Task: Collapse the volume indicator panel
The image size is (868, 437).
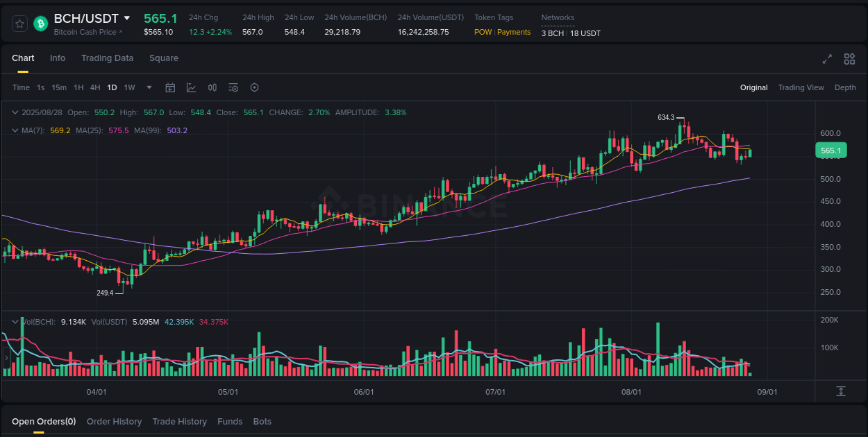Action: [15, 321]
